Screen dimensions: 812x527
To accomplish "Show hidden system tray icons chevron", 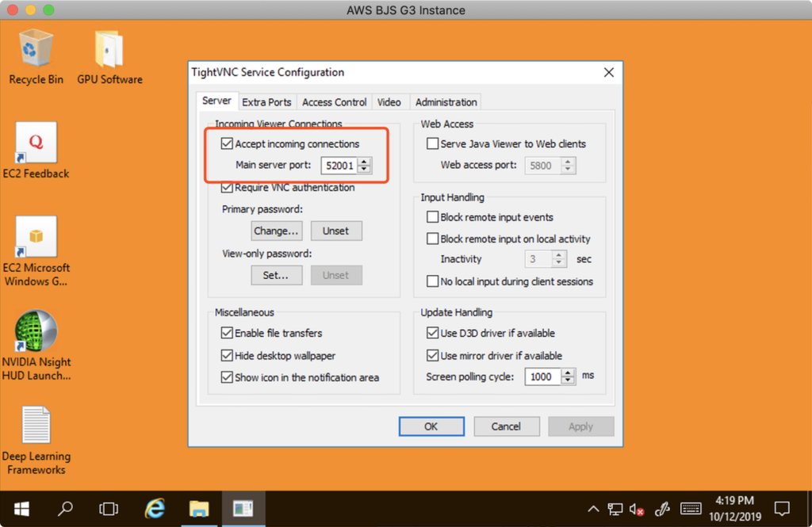I will click(x=593, y=509).
